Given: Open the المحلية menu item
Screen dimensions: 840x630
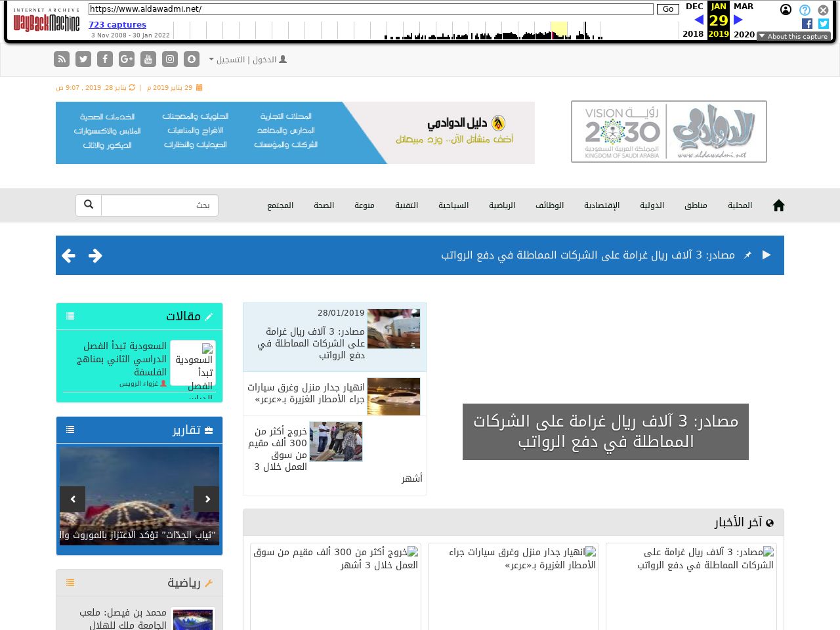Looking at the screenshot, I should click(740, 205).
